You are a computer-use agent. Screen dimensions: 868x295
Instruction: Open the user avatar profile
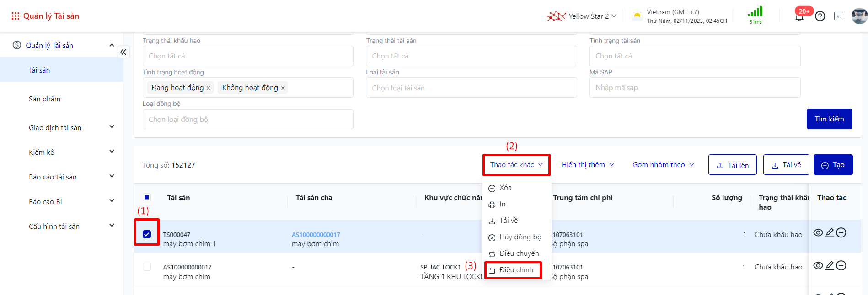(x=859, y=16)
